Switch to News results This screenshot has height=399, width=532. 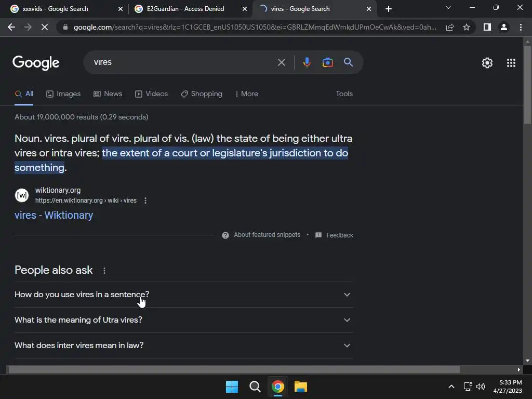[108, 94]
